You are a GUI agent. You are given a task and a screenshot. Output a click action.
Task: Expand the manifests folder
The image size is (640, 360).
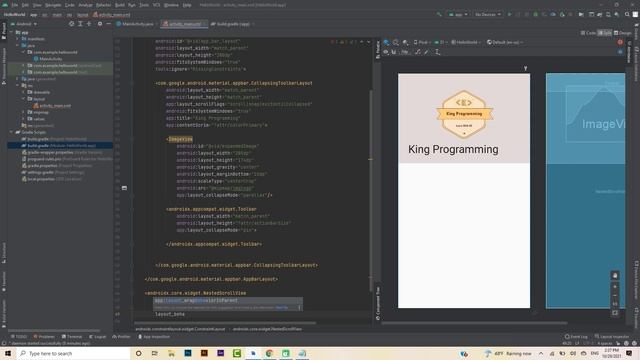pos(18,39)
